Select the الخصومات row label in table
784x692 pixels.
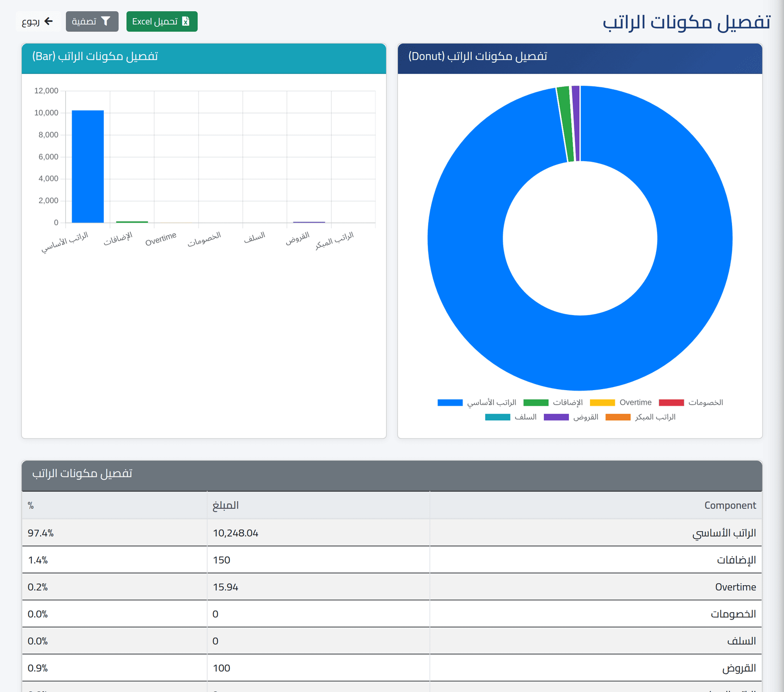point(734,614)
